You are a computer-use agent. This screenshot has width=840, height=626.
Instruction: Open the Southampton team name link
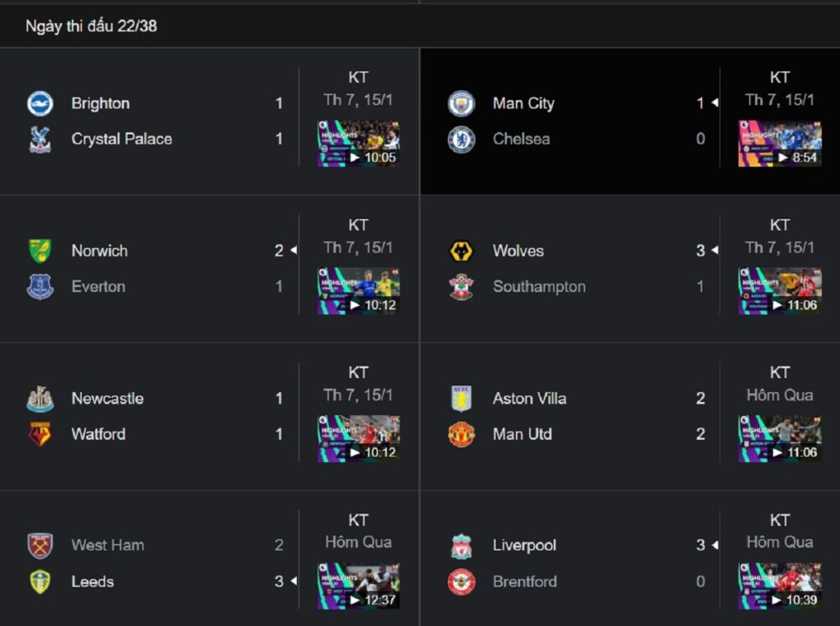539,286
